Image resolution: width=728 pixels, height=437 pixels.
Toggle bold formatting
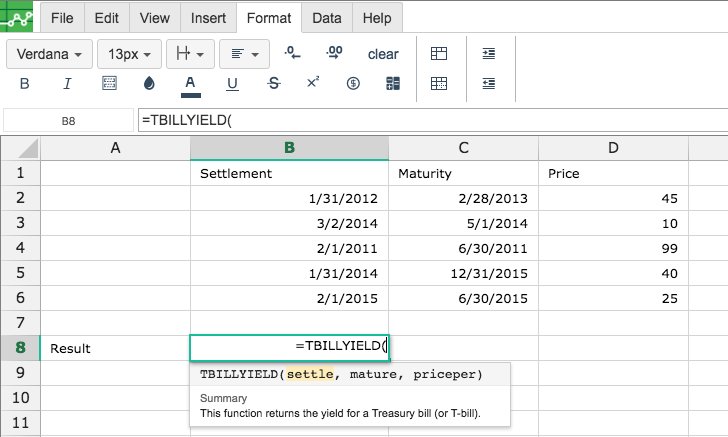coord(25,84)
